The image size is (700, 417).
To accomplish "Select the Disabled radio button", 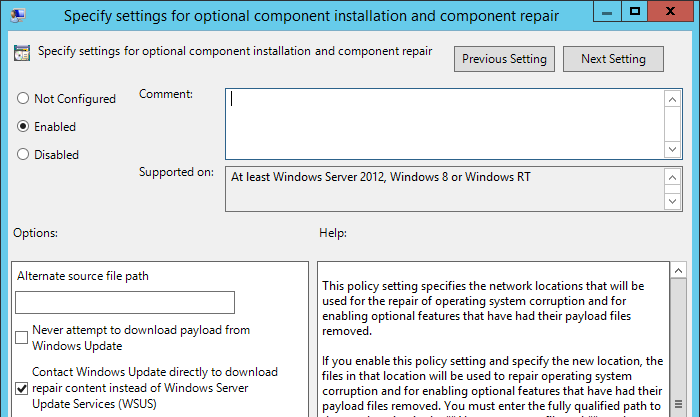I will [23, 154].
